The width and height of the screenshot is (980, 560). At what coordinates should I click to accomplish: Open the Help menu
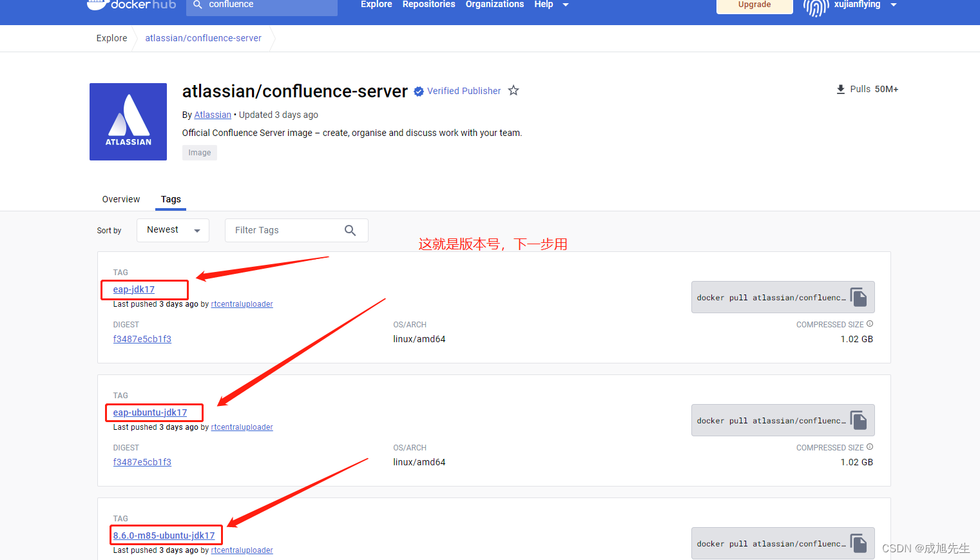544,5
